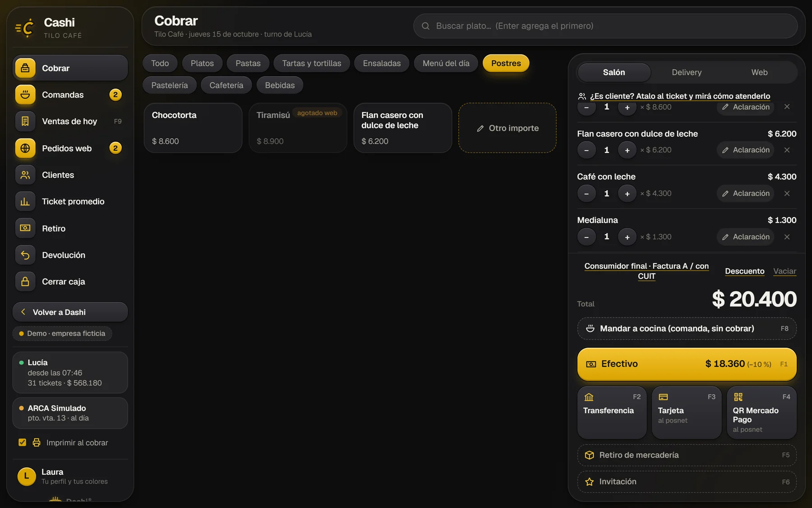The height and width of the screenshot is (508, 812).
Task: Click Vaciar to empty ticket
Action: (784, 271)
